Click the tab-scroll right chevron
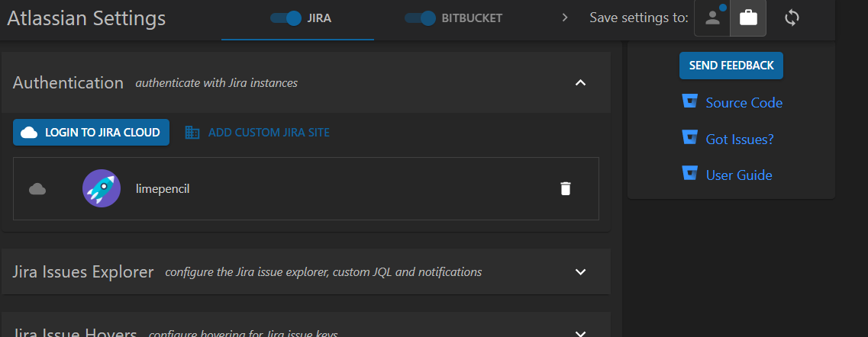The width and height of the screenshot is (868, 337). (565, 18)
